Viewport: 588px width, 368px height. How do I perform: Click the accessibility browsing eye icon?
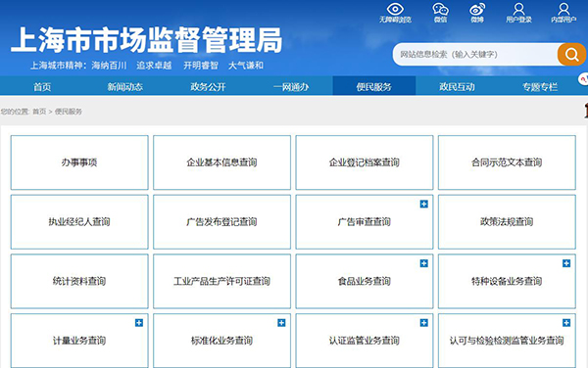[x=395, y=9]
